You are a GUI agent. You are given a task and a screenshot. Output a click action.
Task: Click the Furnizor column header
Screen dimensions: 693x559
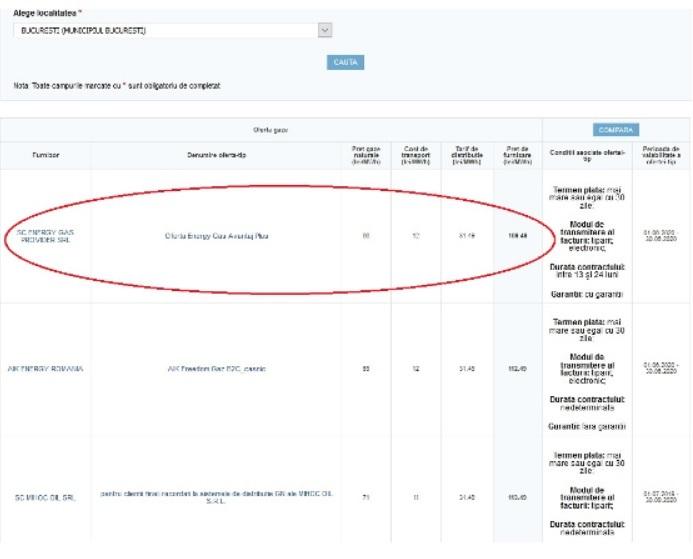tap(45, 155)
